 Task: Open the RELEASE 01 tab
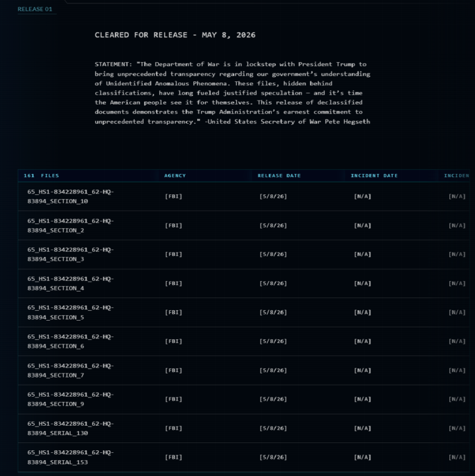(35, 9)
